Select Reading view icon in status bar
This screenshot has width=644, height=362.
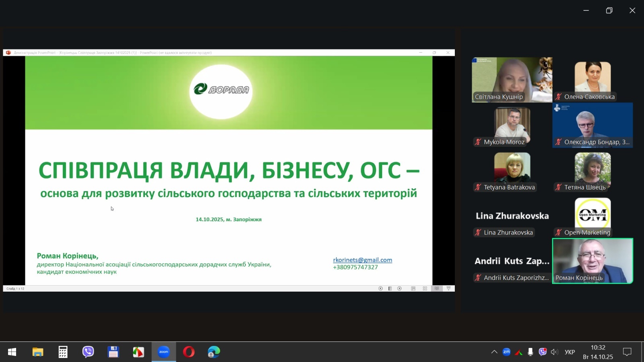tap(437, 288)
